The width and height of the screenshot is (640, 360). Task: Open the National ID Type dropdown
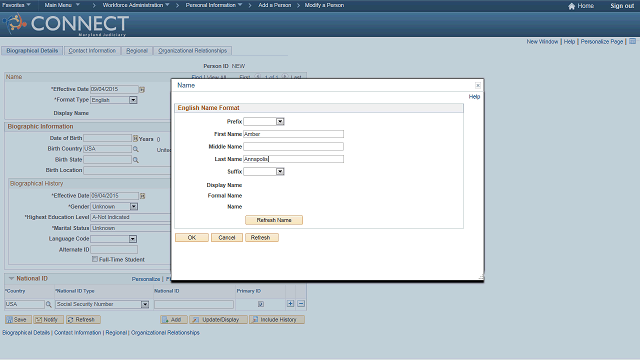pos(145,304)
